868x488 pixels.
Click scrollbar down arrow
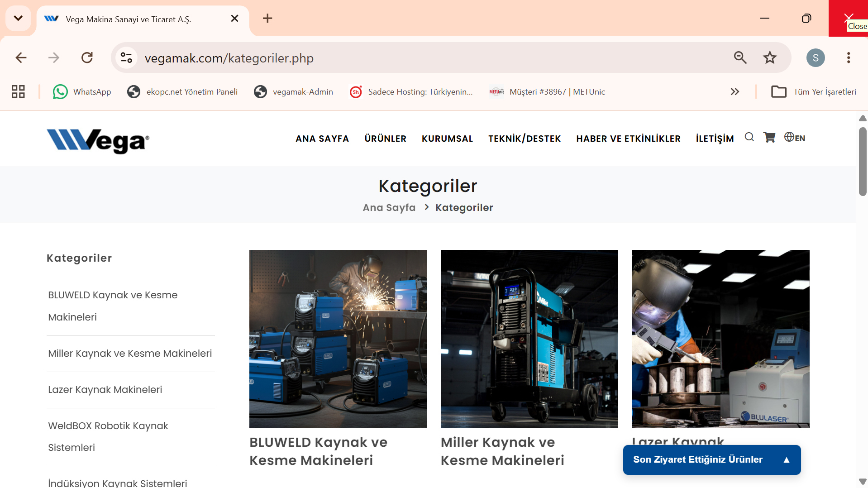click(x=863, y=482)
